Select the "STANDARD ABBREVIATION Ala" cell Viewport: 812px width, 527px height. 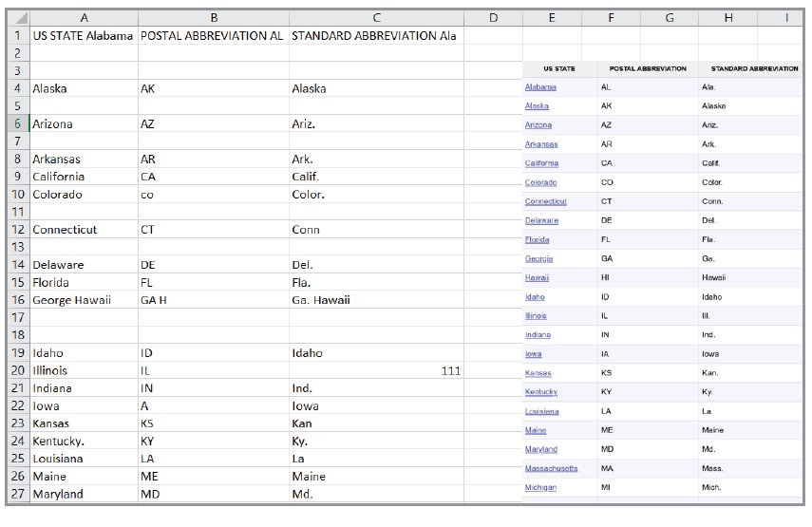click(375, 35)
